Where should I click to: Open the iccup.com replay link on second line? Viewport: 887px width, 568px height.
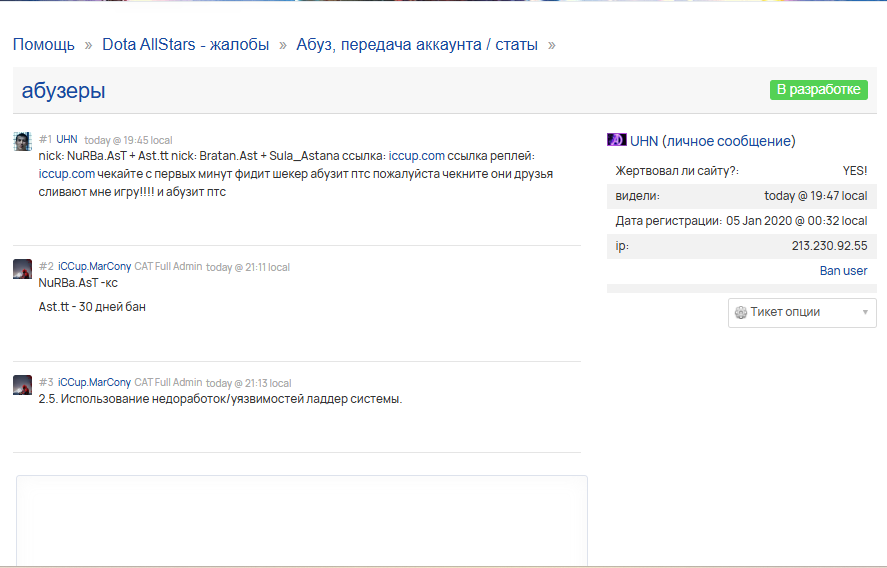coord(67,174)
